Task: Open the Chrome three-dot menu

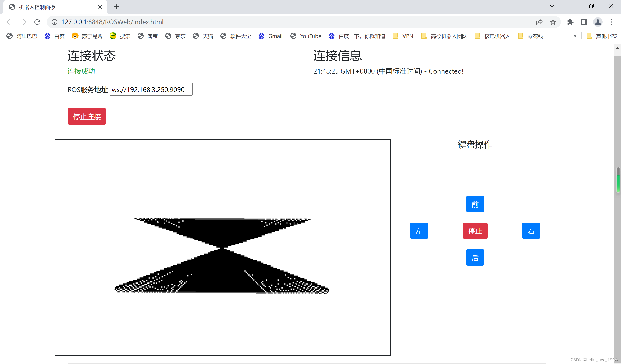Action: click(612, 22)
